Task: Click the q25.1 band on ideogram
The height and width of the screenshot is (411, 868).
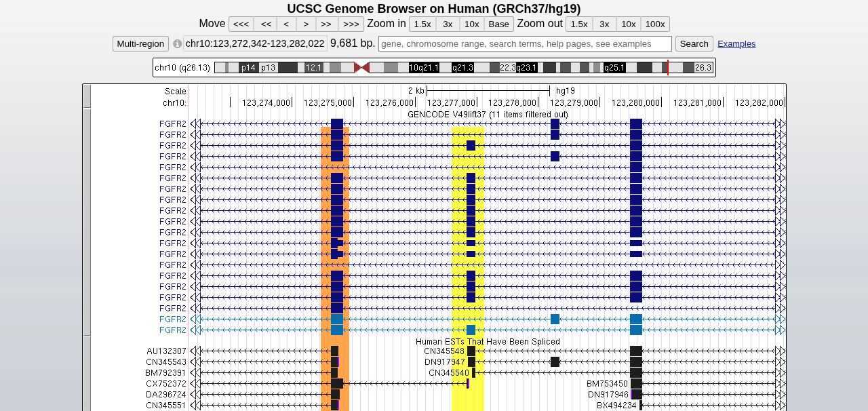Action: pos(614,67)
